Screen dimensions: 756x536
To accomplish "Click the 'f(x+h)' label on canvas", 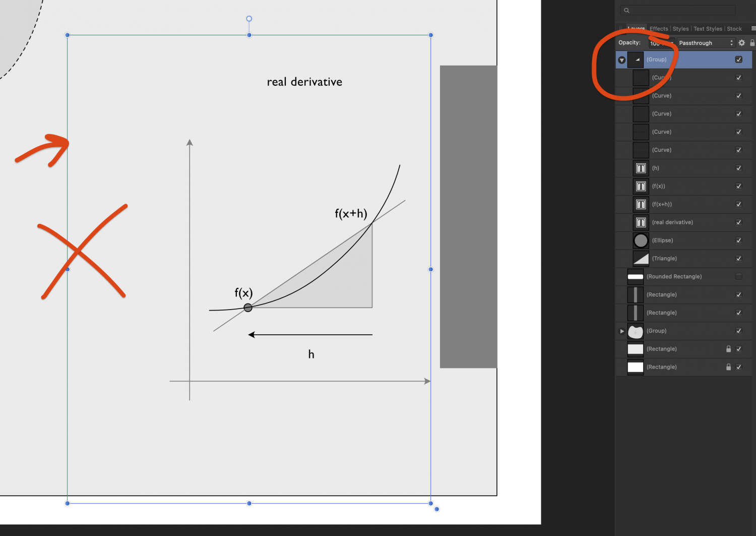I will (x=351, y=213).
